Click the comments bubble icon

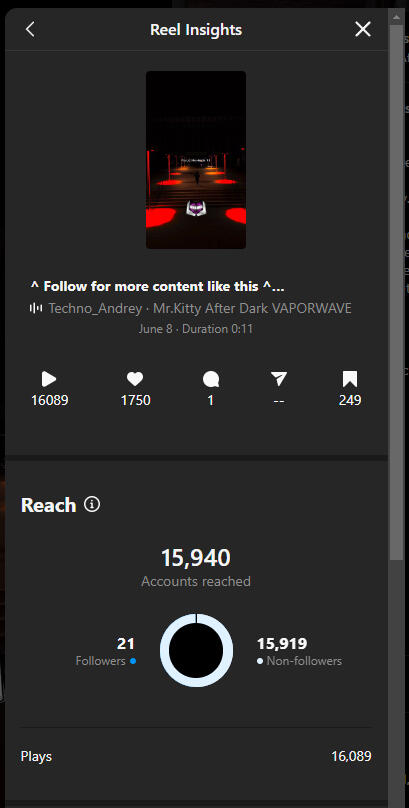tap(211, 380)
